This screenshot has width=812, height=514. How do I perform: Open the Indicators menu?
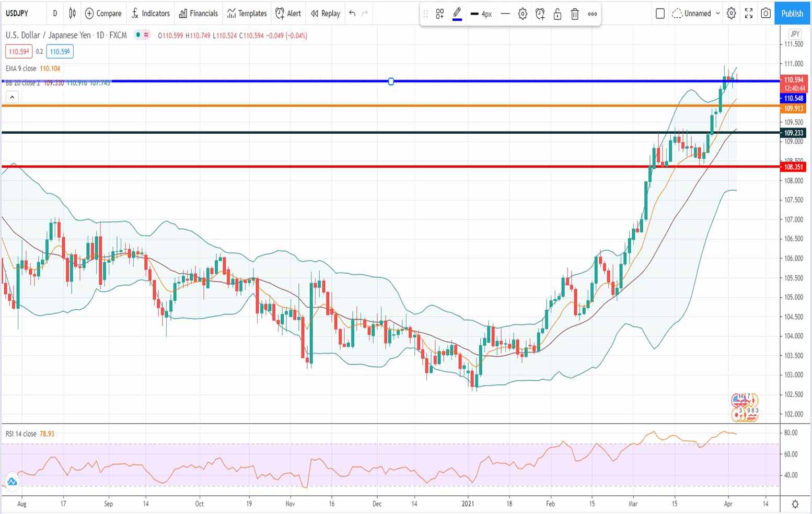(150, 14)
